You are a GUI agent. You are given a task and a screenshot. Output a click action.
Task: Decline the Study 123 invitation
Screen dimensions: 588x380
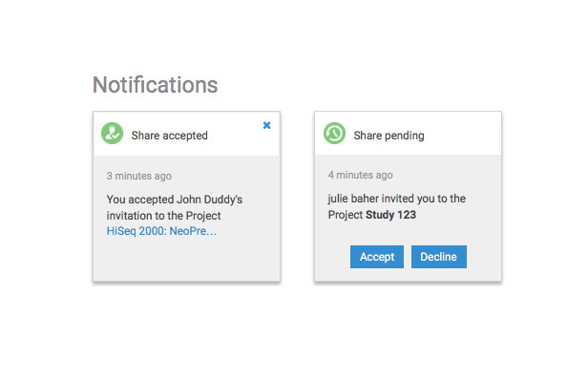[x=439, y=257]
